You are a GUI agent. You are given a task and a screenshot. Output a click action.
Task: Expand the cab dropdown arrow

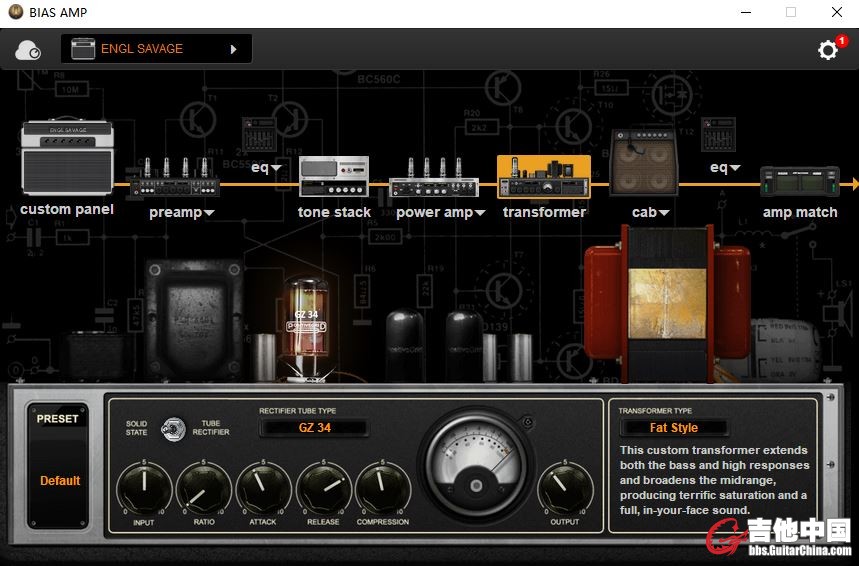(x=664, y=213)
